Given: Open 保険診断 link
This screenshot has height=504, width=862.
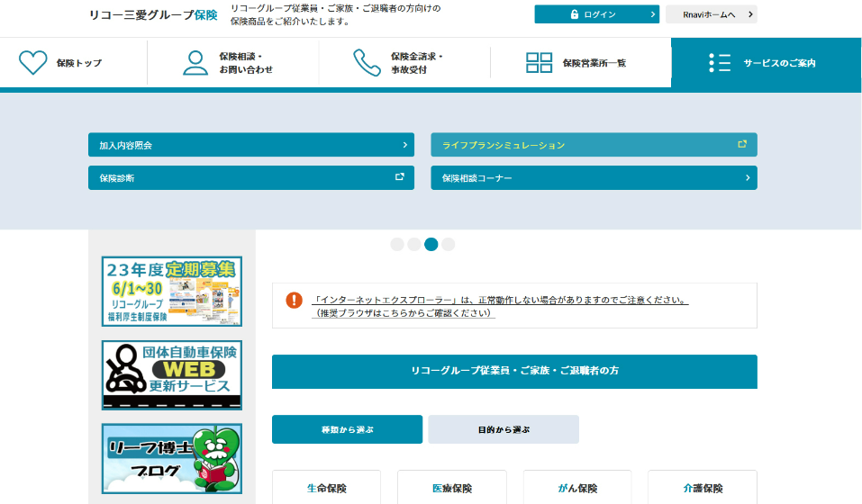Looking at the screenshot, I should click(251, 178).
